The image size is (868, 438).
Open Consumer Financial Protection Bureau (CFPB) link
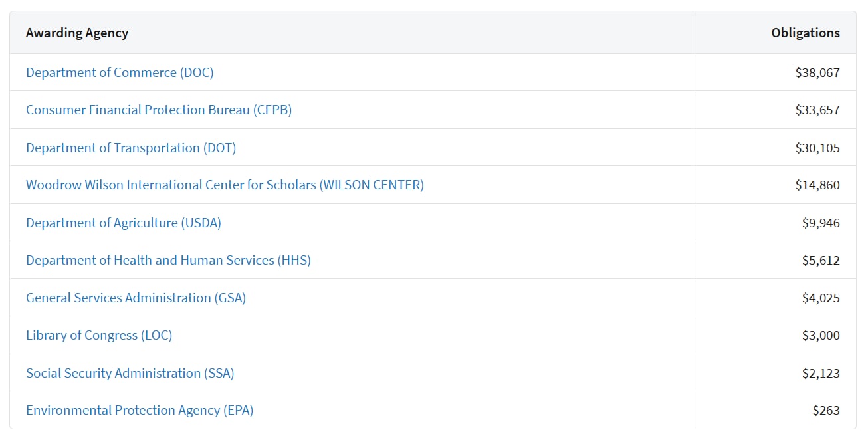pos(159,110)
